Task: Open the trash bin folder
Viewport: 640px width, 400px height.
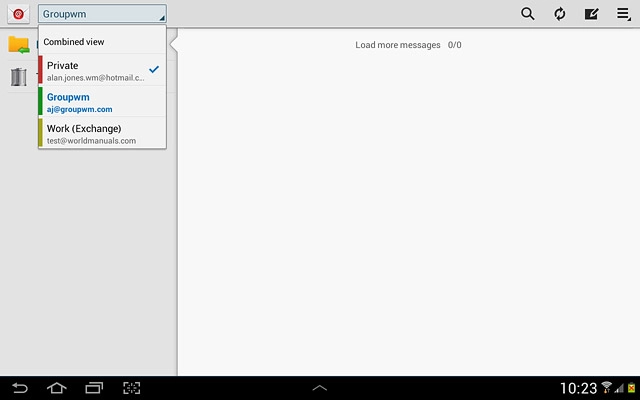Action: pos(18,77)
